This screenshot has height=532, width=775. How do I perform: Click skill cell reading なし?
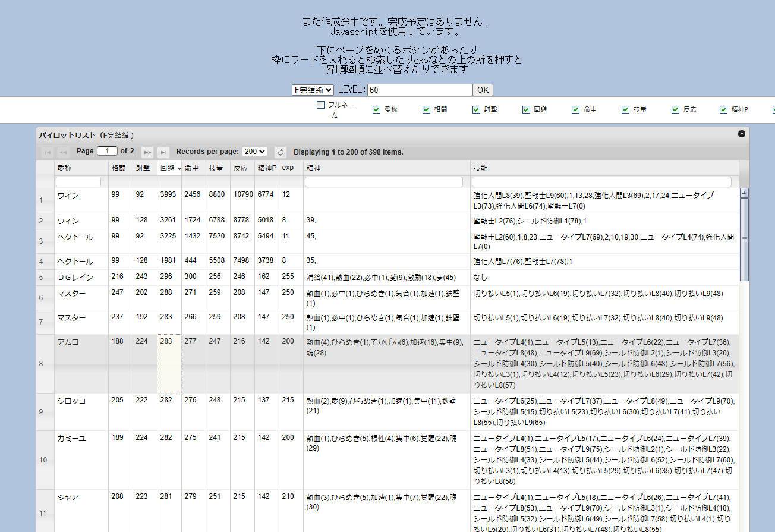tap(605, 278)
